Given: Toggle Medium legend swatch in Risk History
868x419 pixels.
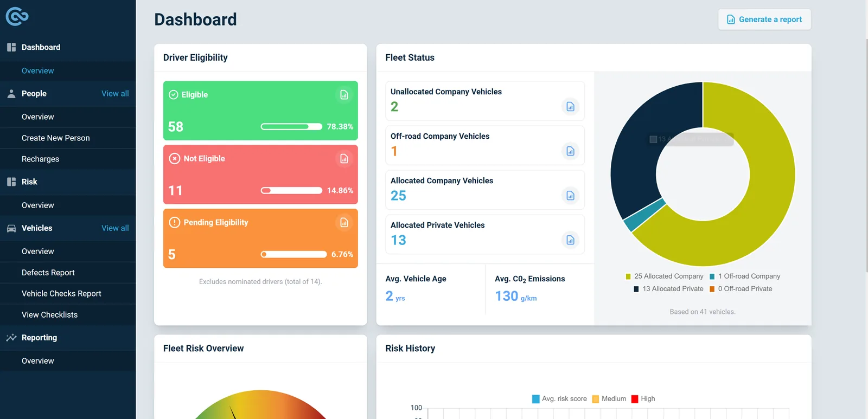Looking at the screenshot, I should [595, 399].
